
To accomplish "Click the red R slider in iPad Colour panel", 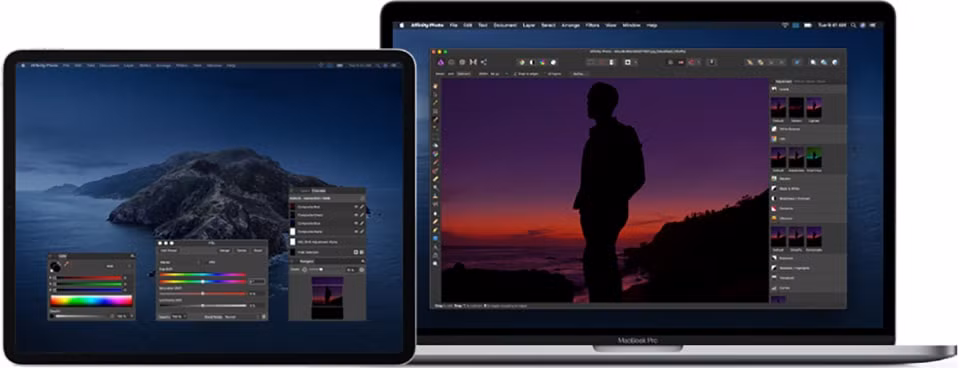I will pos(89,278).
